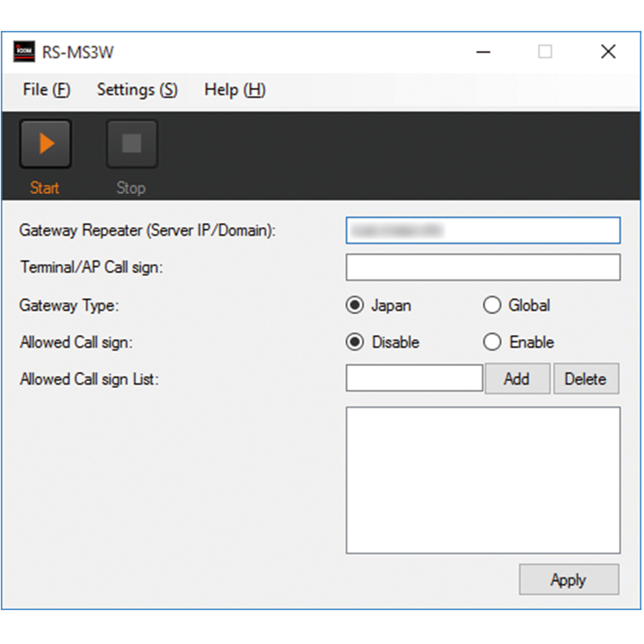Viewport: 644px width, 644px height.
Task: Open the File menu
Action: point(46,90)
